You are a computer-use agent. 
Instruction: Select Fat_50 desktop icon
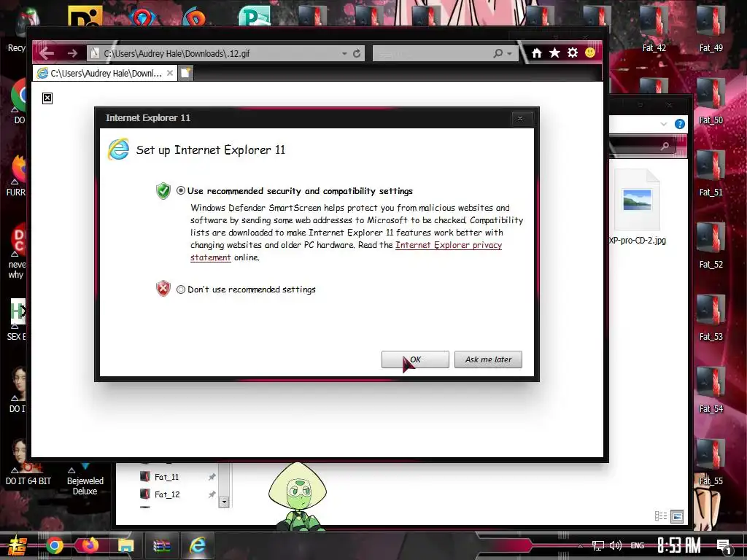(x=711, y=101)
